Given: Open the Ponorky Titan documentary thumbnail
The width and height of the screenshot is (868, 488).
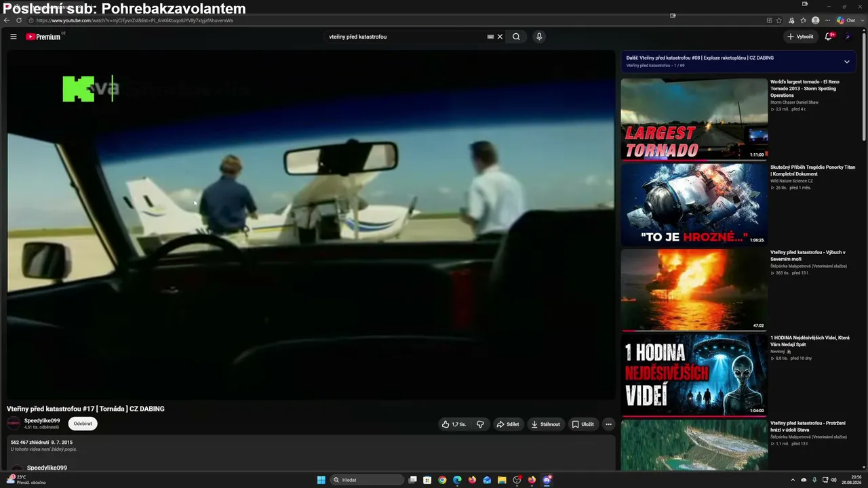Looking at the screenshot, I should 694,204.
